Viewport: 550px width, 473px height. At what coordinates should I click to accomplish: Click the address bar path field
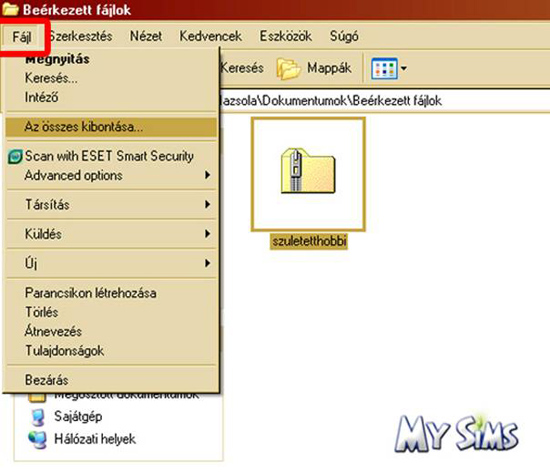(384, 101)
